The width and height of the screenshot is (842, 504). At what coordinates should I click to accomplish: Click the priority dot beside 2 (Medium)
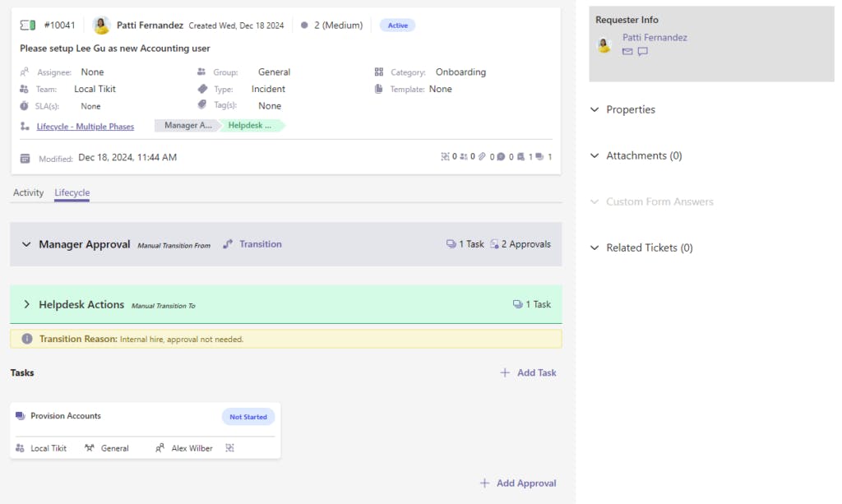tap(304, 25)
